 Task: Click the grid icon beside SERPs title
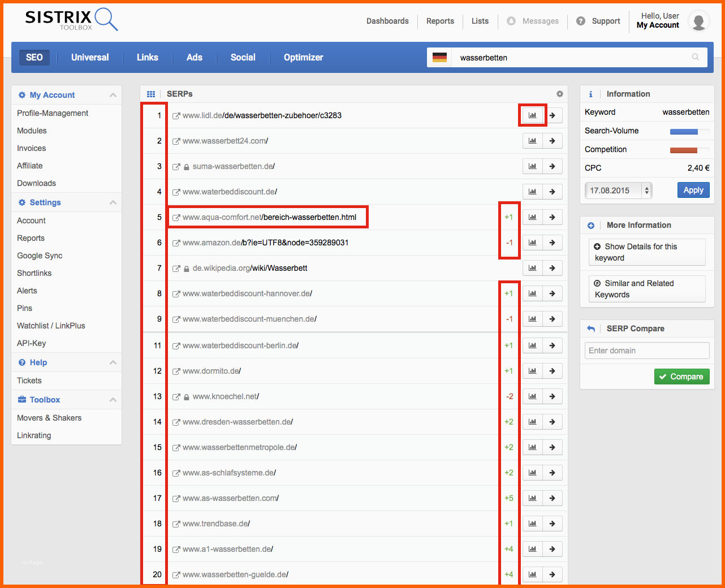pyautogui.click(x=151, y=94)
